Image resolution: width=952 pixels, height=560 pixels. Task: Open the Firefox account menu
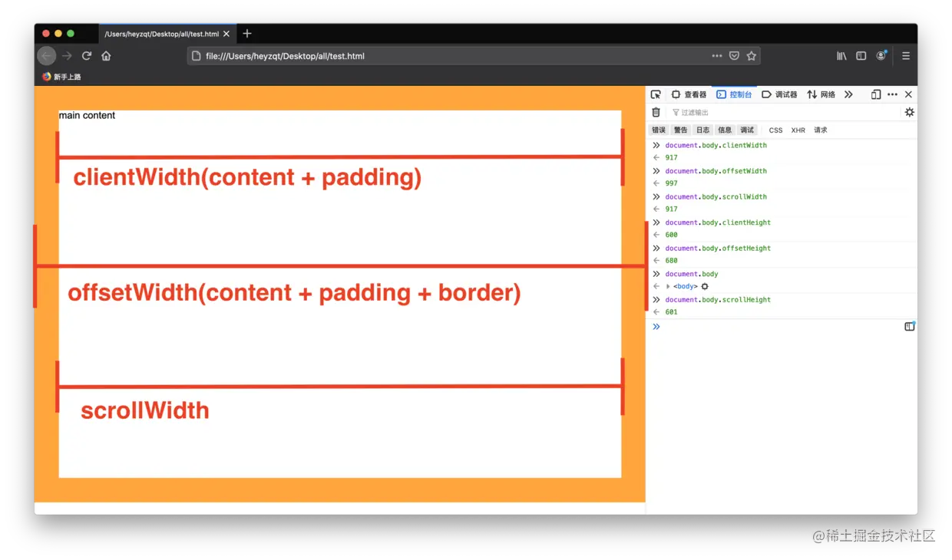coord(881,56)
